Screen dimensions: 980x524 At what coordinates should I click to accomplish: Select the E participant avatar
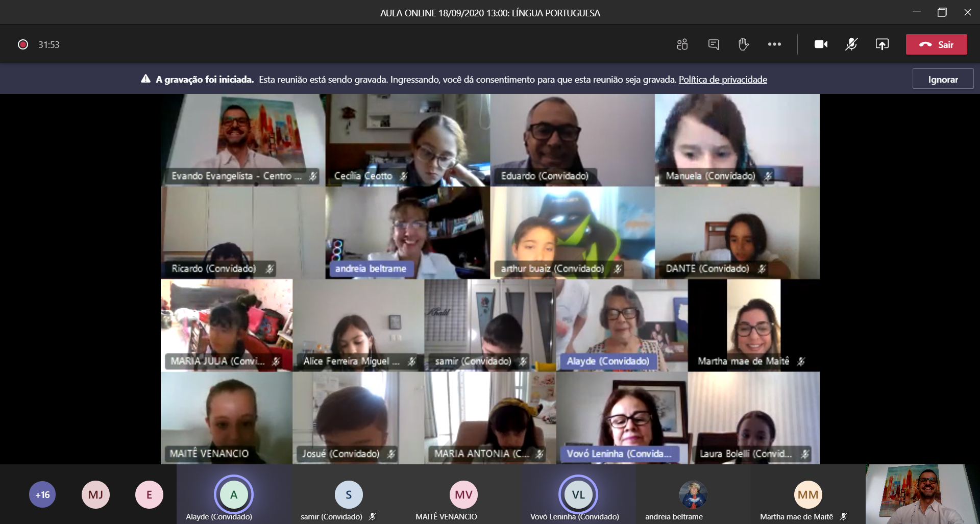pos(149,494)
